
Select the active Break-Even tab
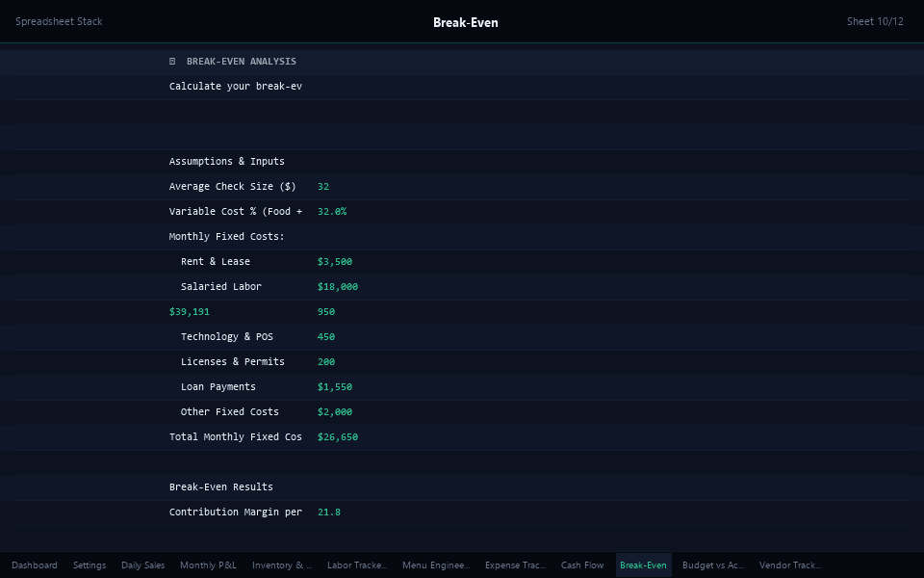point(643,565)
